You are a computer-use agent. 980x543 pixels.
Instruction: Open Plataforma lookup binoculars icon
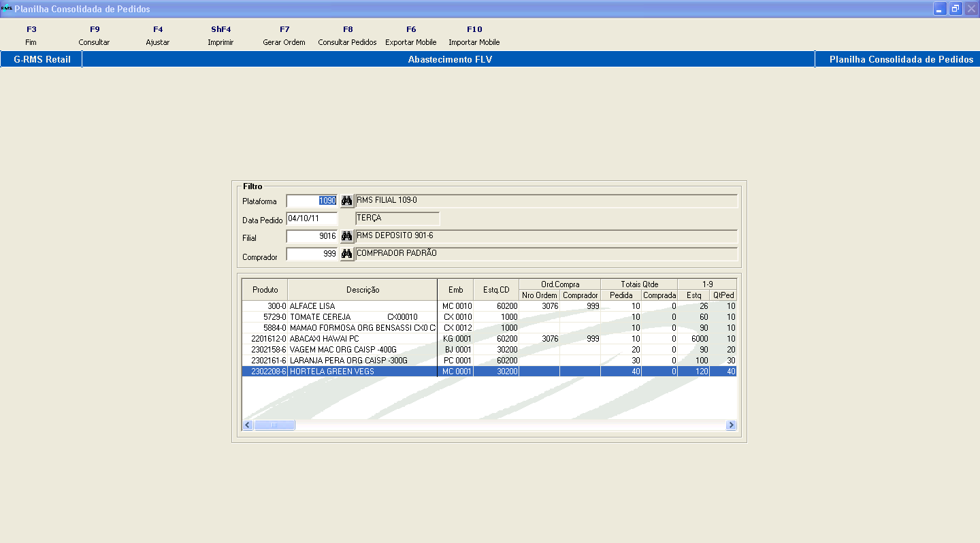point(346,201)
